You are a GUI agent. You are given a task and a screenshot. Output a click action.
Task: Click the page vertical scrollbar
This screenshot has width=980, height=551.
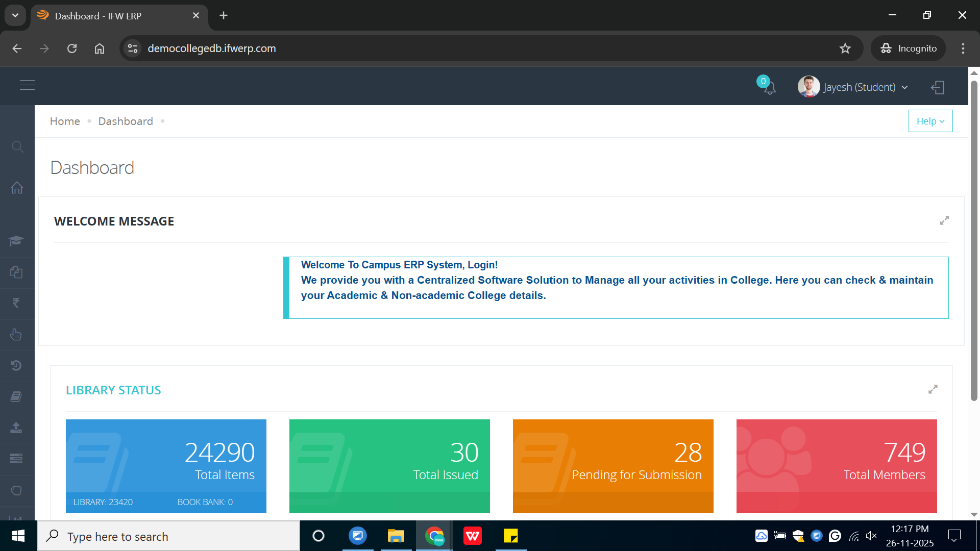point(974,240)
